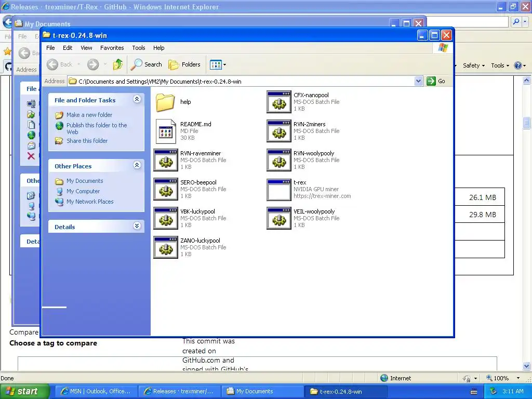Collapse the Other Places panel

coord(137,165)
